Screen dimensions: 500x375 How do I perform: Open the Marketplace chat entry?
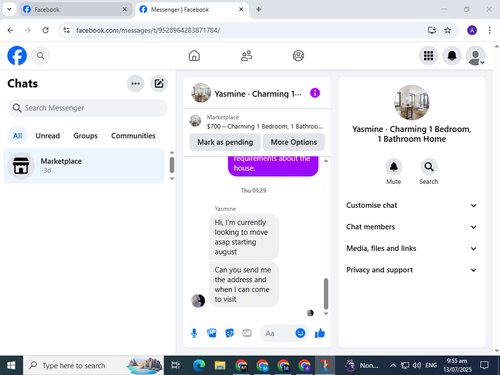(x=84, y=166)
